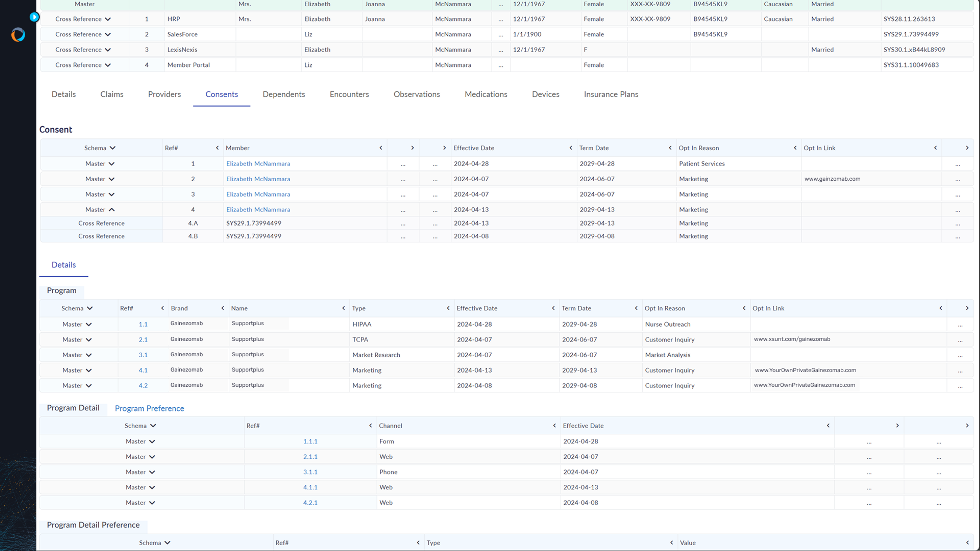Select the Observations tab

click(416, 94)
